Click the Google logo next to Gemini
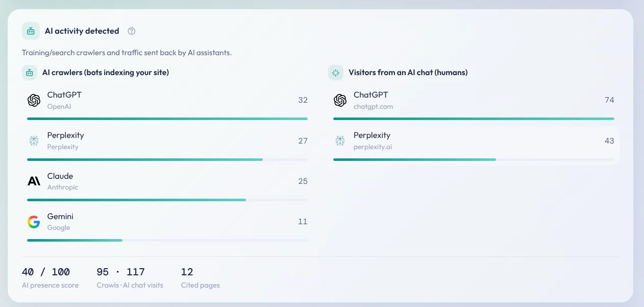The width and height of the screenshot is (644, 307). pos(34,222)
